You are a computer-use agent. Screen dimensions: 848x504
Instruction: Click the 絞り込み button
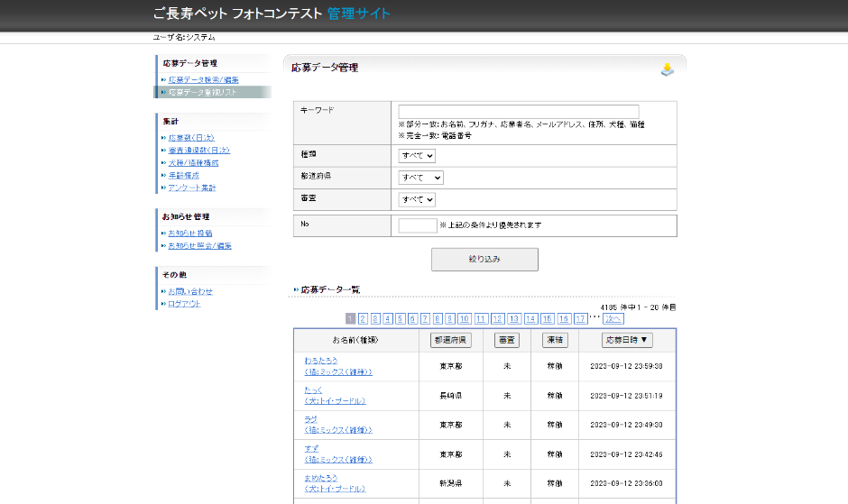484,260
